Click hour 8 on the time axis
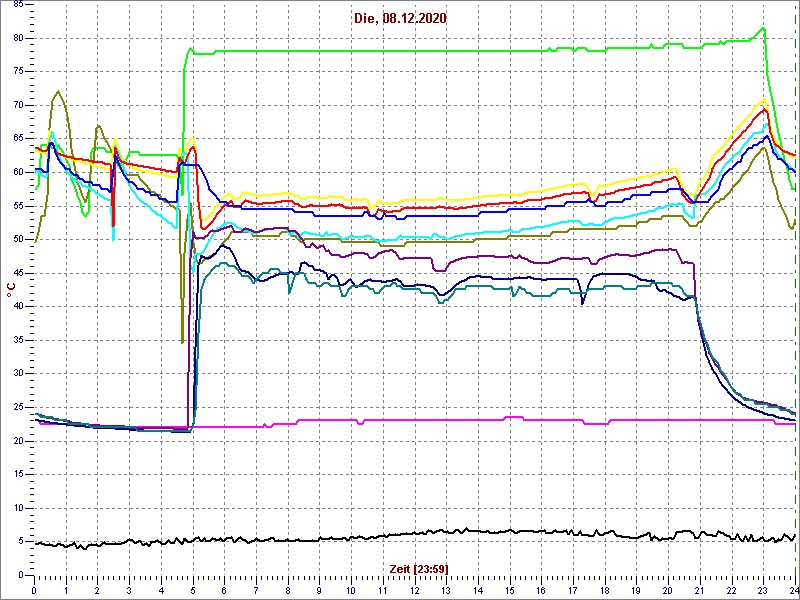 (288, 589)
